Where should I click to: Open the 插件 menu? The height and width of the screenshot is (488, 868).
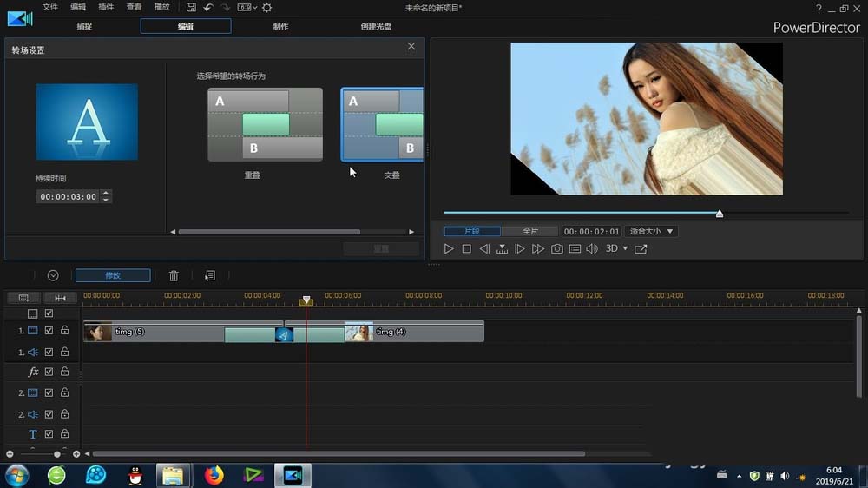click(x=106, y=7)
